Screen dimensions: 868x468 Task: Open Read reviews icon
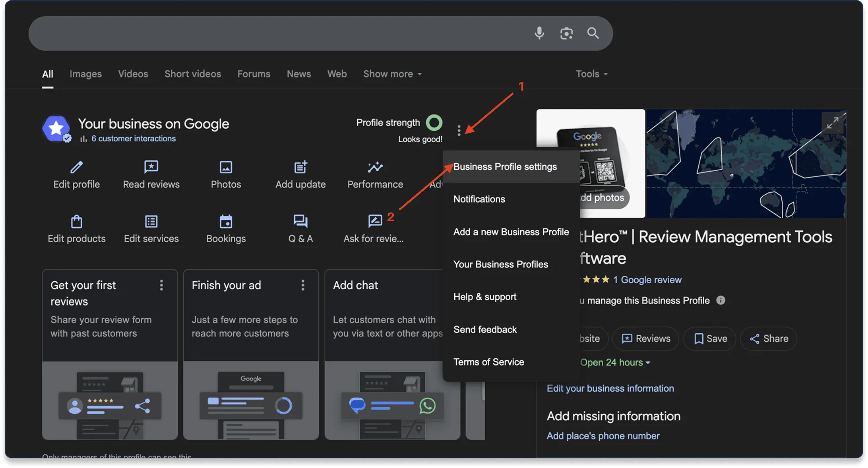[151, 167]
